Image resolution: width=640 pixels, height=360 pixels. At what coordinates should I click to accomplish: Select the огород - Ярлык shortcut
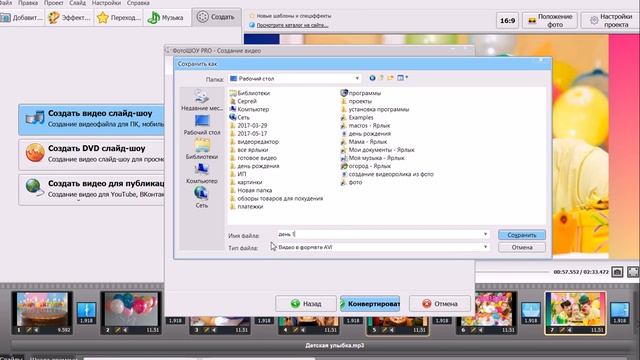point(366,166)
